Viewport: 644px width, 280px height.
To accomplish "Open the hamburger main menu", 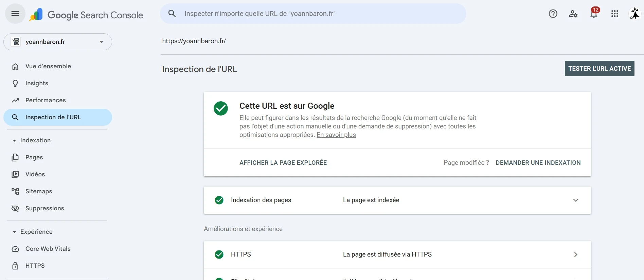I will tap(15, 14).
